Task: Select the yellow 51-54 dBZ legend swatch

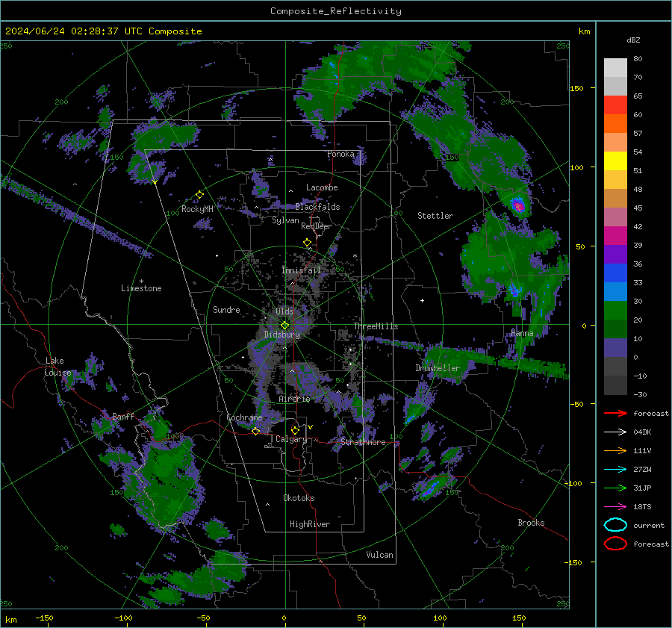Action: pyautogui.click(x=615, y=161)
